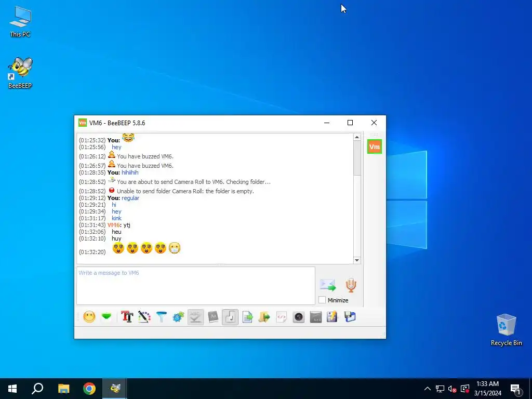Send the message with the green arrow button
532x399 pixels.
tap(328, 285)
